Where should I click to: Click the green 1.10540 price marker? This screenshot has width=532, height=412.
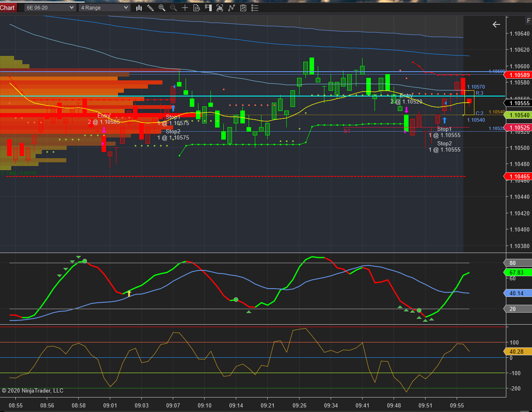518,115
